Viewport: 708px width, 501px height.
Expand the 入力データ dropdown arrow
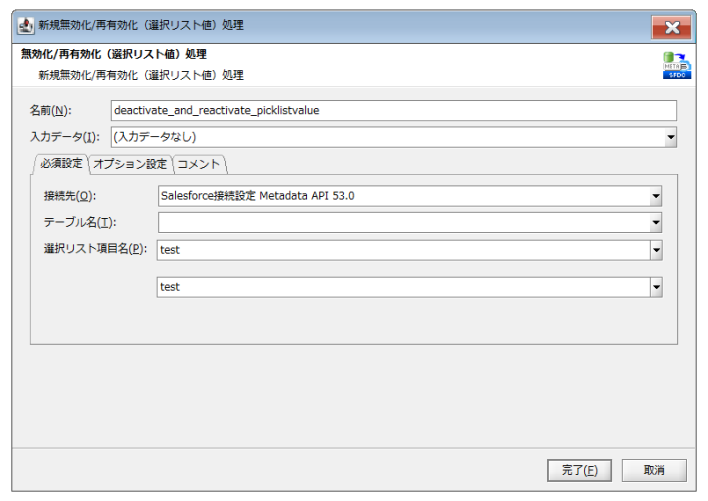(x=670, y=137)
